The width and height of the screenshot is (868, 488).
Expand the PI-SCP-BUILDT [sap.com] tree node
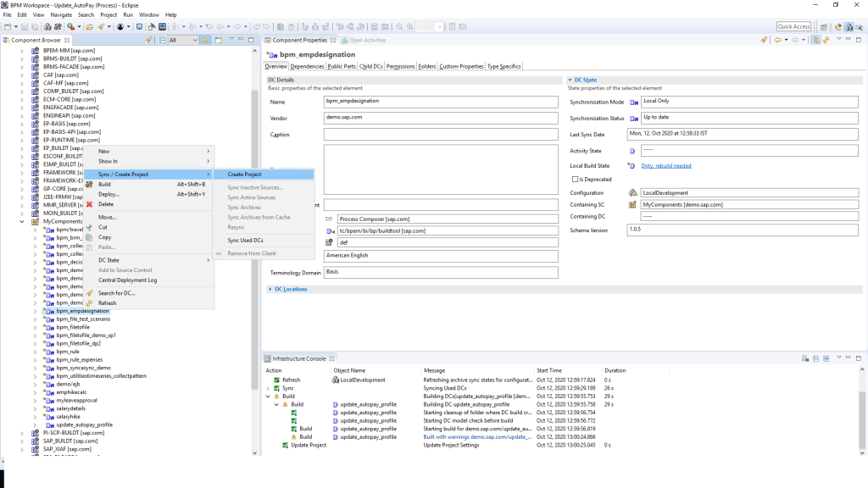click(x=22, y=433)
